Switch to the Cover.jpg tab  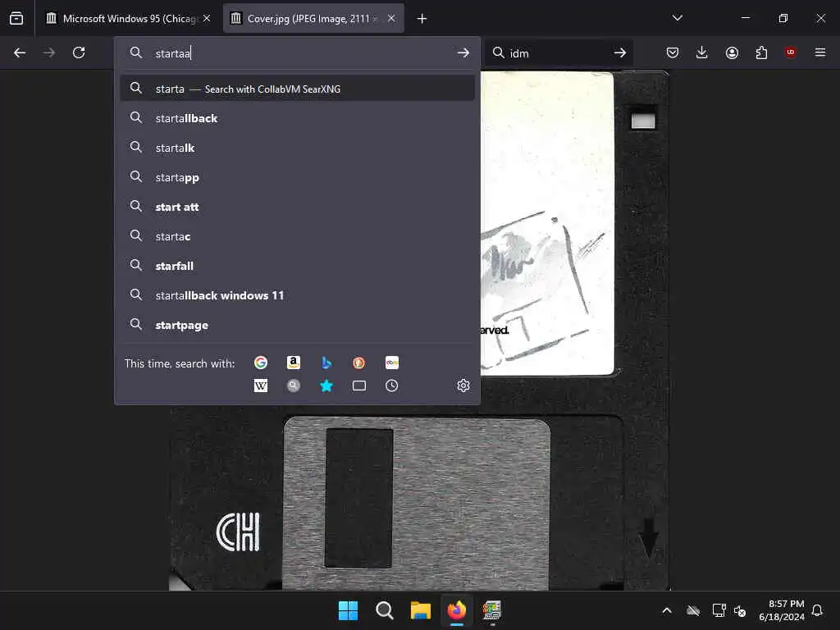pyautogui.click(x=313, y=18)
